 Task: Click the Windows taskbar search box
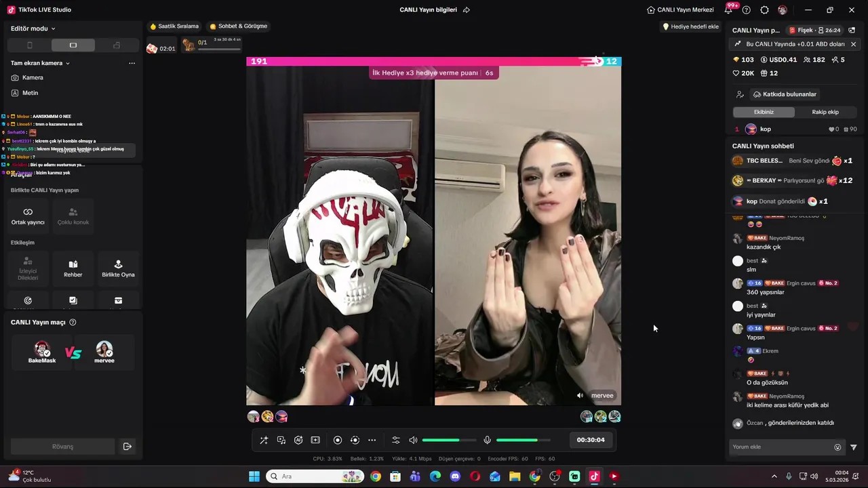(x=315, y=476)
